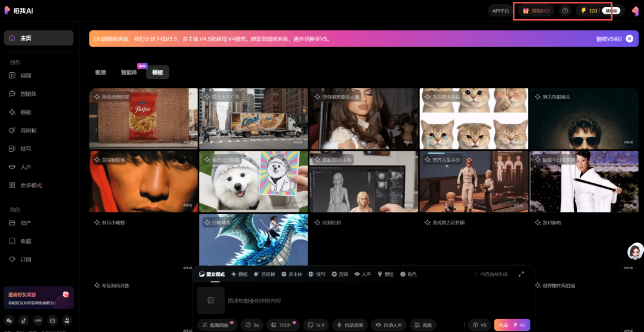Click the image upload placeholder box

click(210, 301)
